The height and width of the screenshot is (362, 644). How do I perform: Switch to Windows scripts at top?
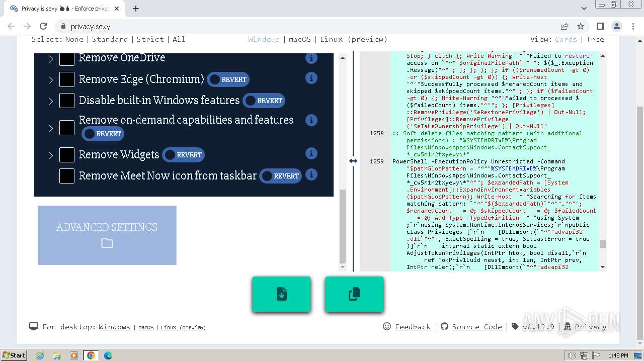(264, 39)
